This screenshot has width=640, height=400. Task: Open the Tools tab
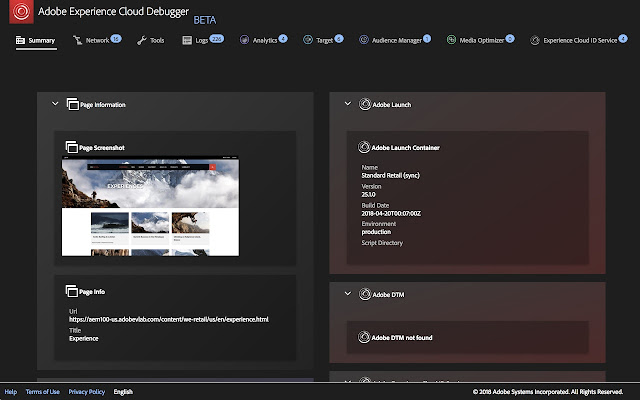tap(150, 40)
